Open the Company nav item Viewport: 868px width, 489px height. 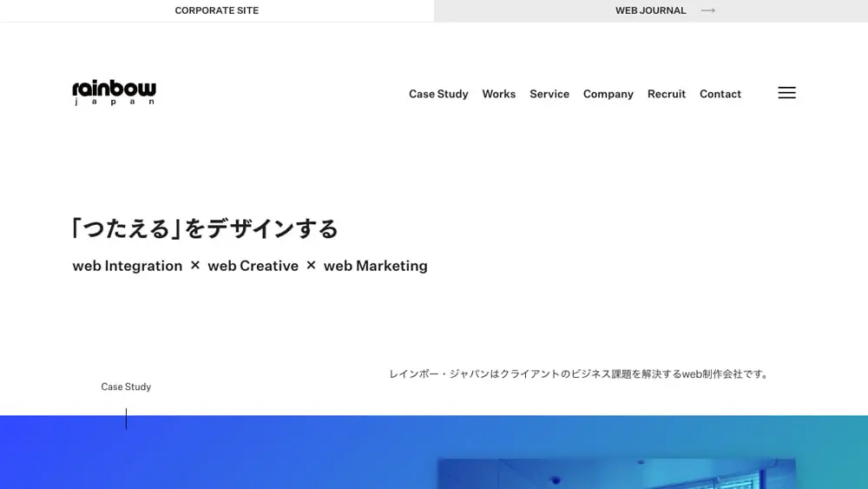(608, 94)
